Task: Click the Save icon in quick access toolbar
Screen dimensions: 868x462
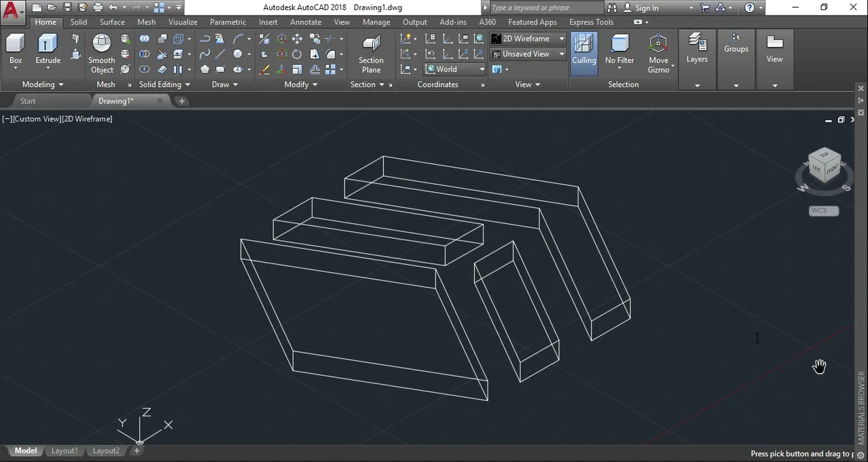Action: [x=67, y=7]
